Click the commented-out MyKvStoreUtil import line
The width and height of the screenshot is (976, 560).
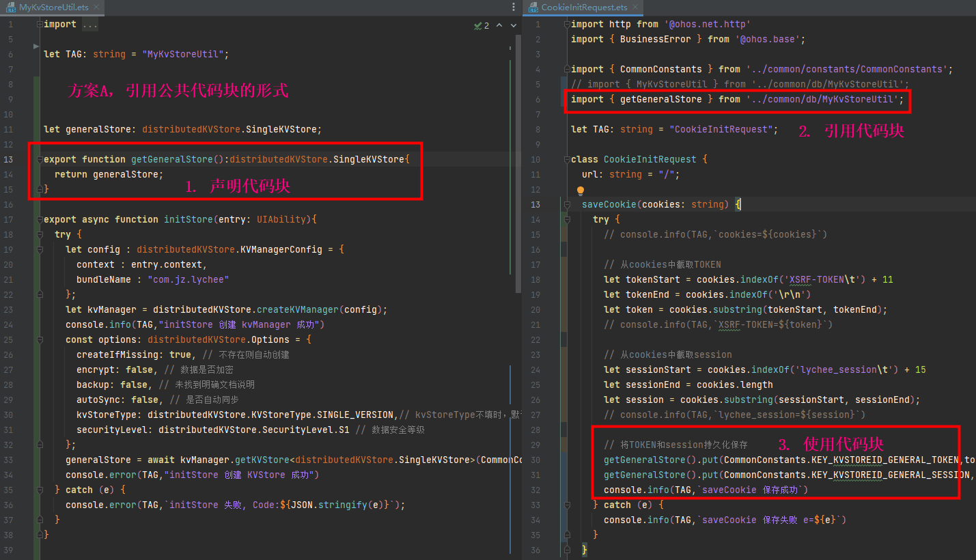click(x=740, y=84)
